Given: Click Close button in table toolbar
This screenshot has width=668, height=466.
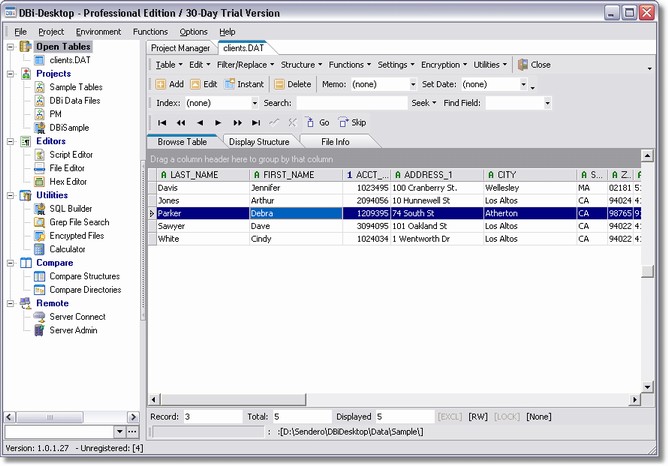Looking at the screenshot, I should point(533,65).
